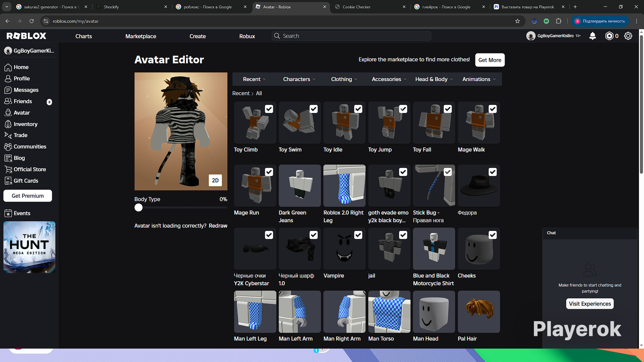Screen dimensions: 644x362
Task: Uncheck the Mage Run animation
Action: (269, 172)
